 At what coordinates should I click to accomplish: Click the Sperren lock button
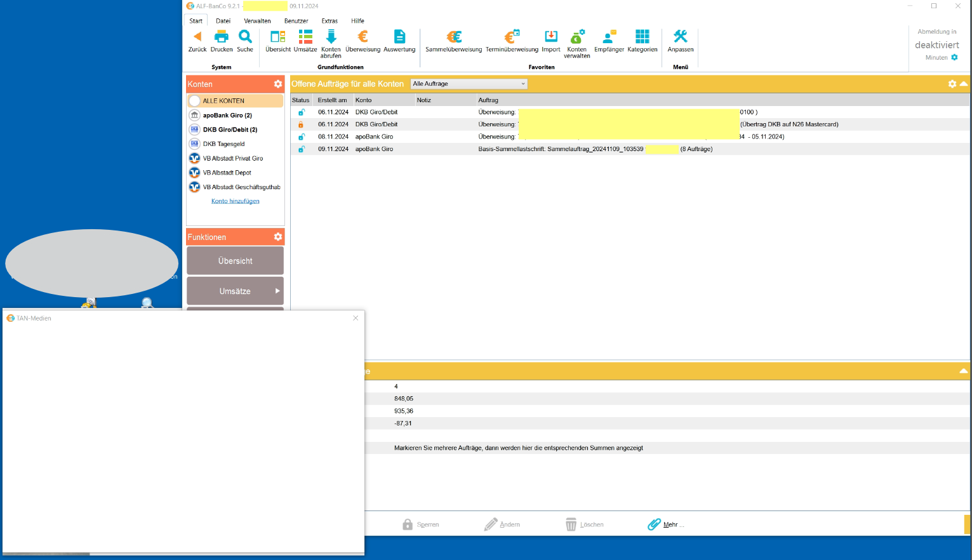420,524
